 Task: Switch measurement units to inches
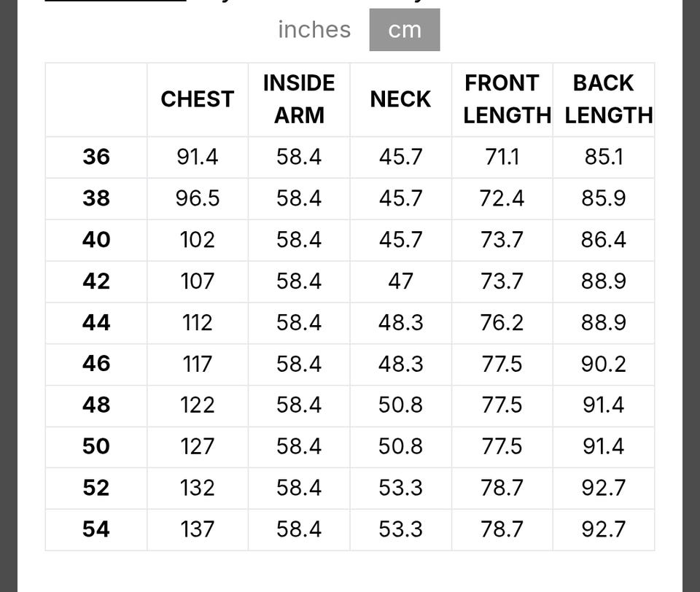tap(314, 30)
